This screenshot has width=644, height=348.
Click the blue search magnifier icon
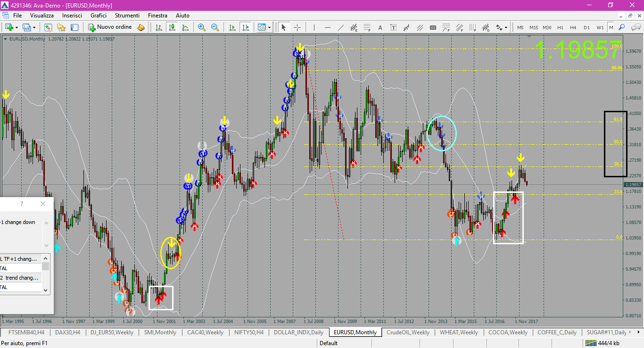622,27
